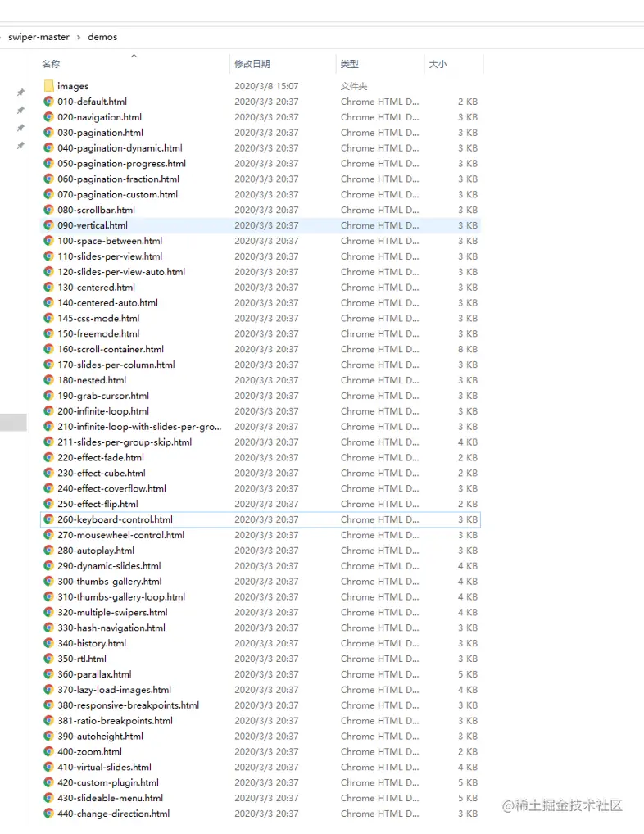Click the Chrome icon beside 400-zoom.html
Image resolution: width=644 pixels, height=834 pixels.
[48, 751]
